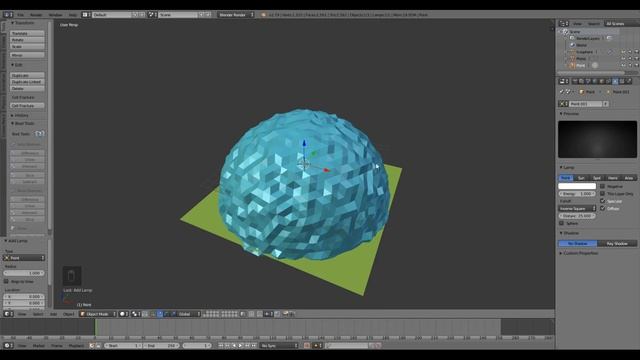Click the Cell Fracture button
This screenshot has width=640, height=360.
[x=27, y=106]
